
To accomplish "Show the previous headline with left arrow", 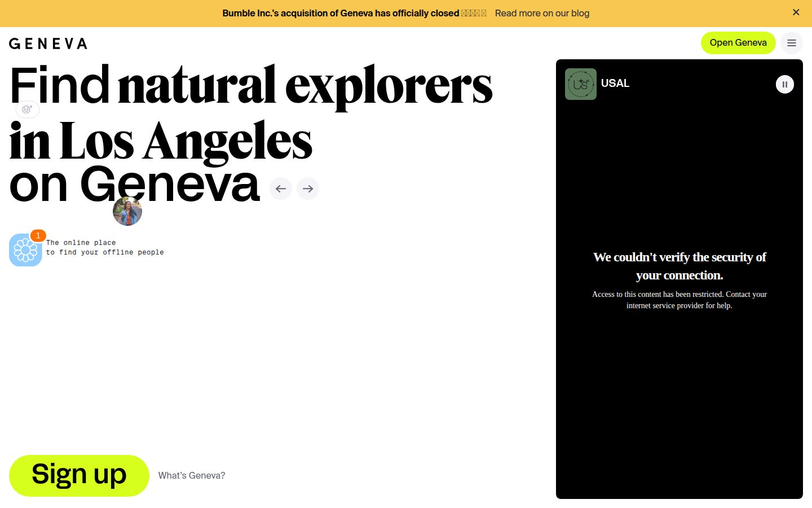I will pos(281,189).
